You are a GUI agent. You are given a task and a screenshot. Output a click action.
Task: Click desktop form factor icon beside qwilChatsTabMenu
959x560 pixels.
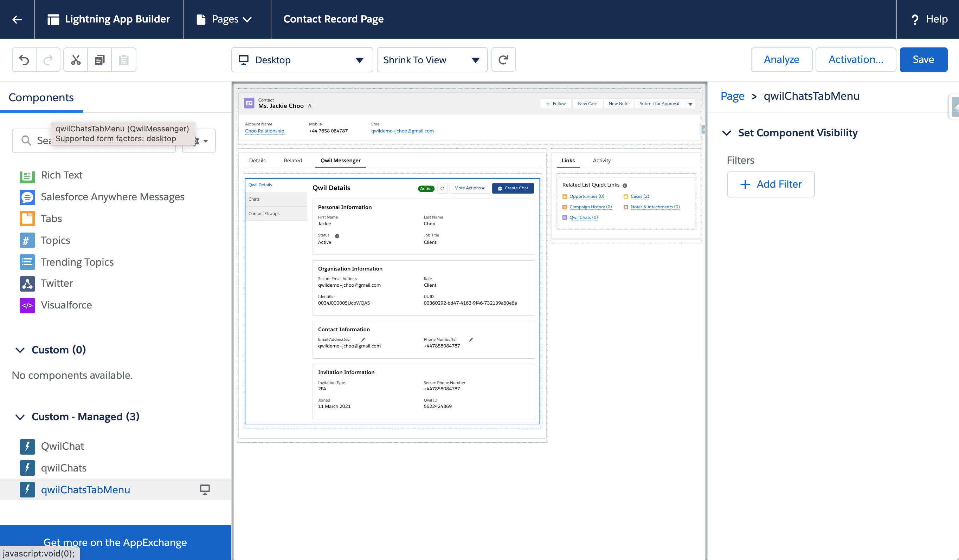[x=205, y=490]
